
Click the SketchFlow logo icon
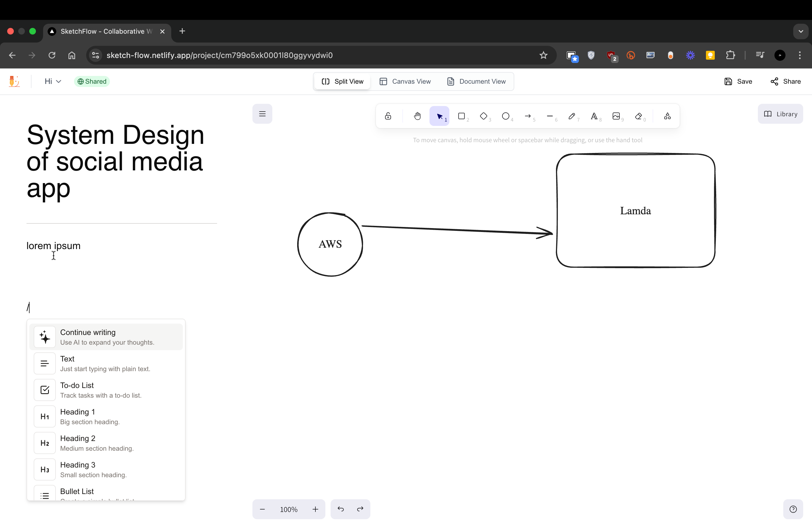(14, 81)
